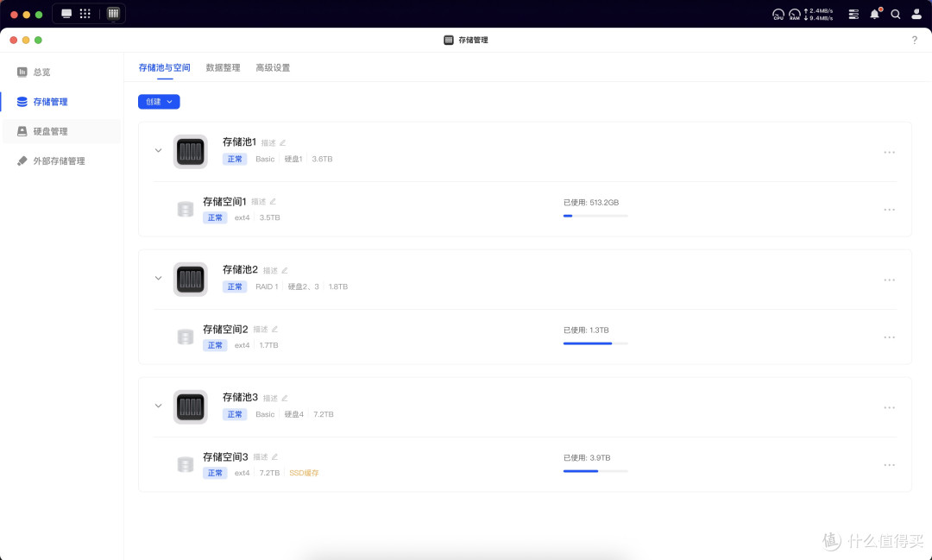Open the task manager list icon
This screenshot has height=560, width=932.
coord(853,15)
